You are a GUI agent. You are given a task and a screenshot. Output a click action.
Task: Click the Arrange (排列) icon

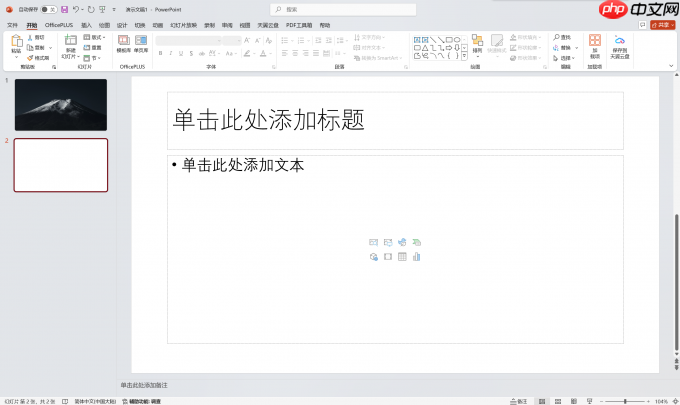coord(477,40)
